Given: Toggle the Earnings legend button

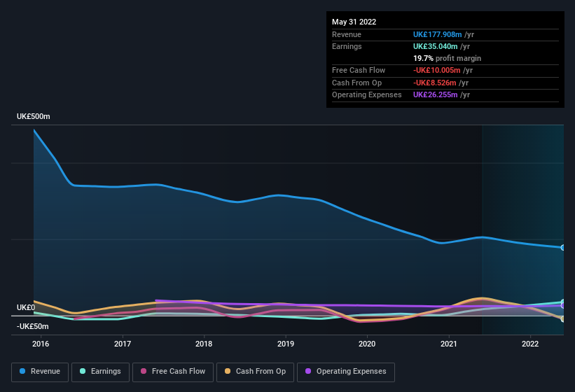Looking at the screenshot, I should [x=100, y=372].
